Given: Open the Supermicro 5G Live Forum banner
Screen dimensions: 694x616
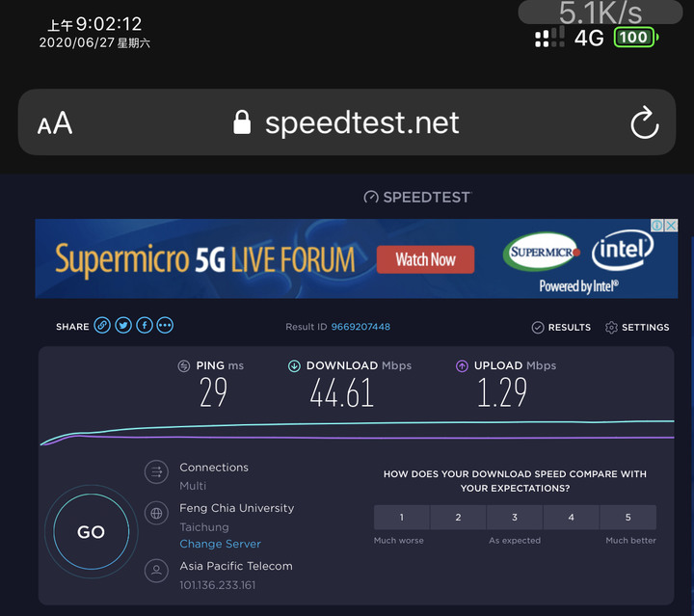Looking at the screenshot, I should coord(357,258).
